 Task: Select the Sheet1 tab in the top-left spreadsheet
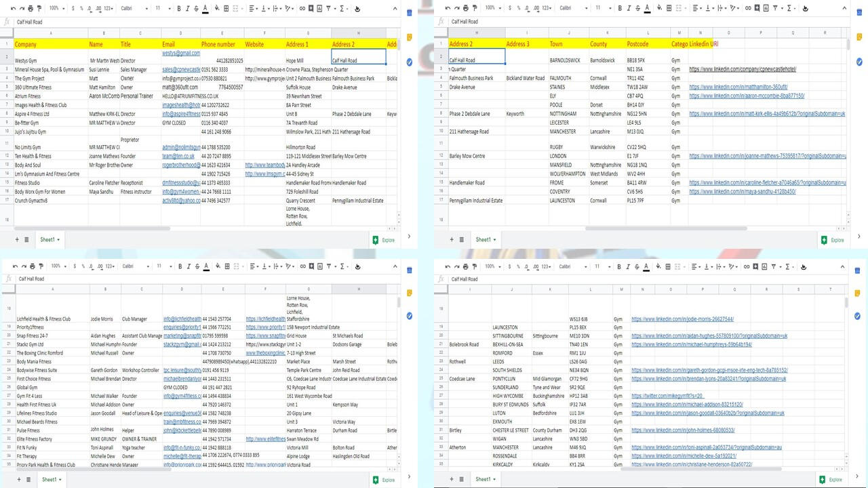49,239
